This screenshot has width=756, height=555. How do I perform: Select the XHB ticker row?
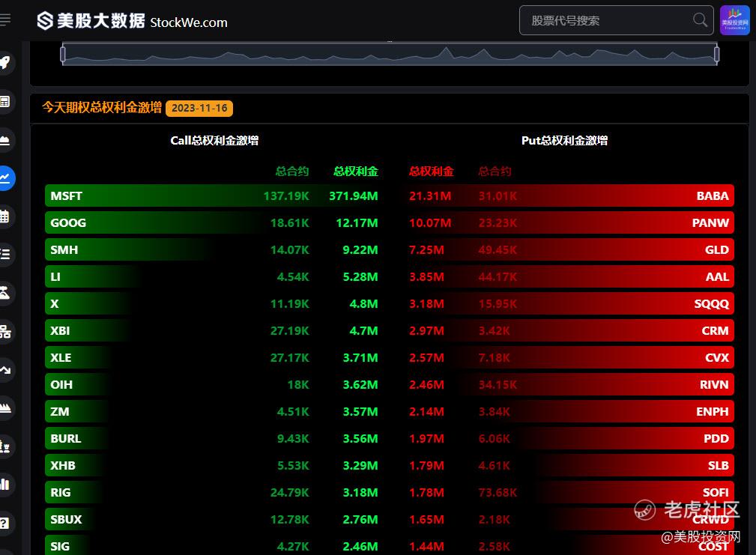(x=213, y=465)
